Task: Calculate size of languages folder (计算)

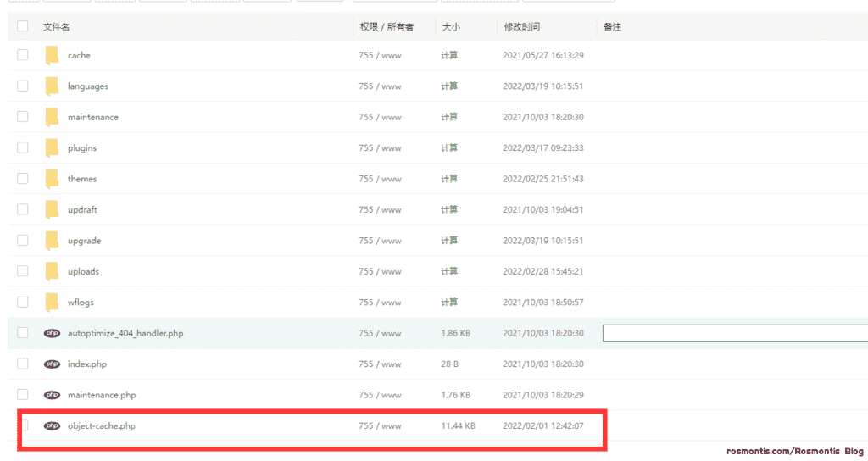Action: click(449, 86)
